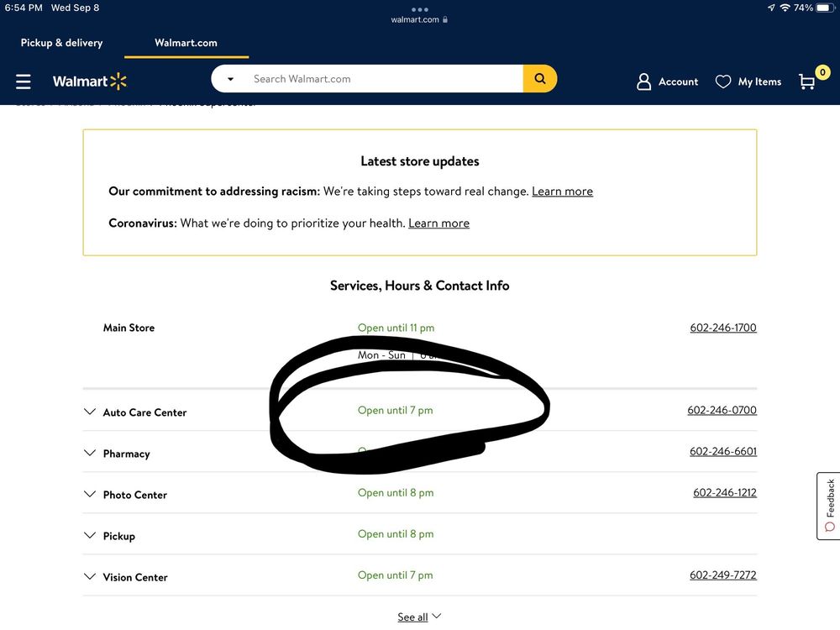
Task: Open the shopping cart icon
Action: point(808,81)
